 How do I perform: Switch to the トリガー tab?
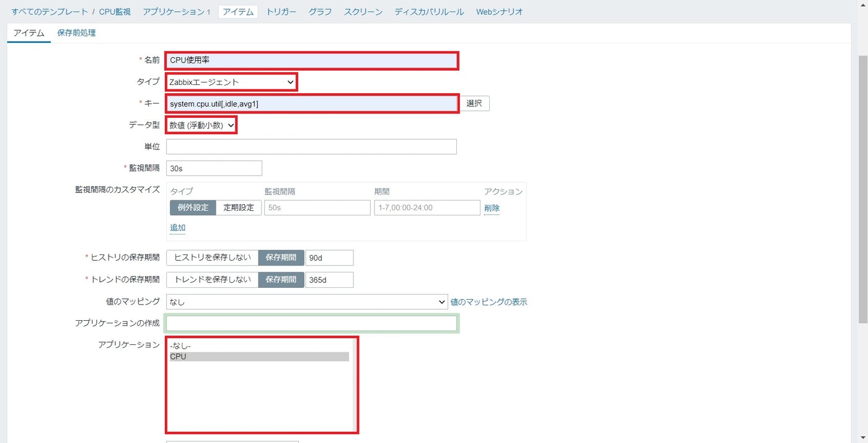(280, 11)
